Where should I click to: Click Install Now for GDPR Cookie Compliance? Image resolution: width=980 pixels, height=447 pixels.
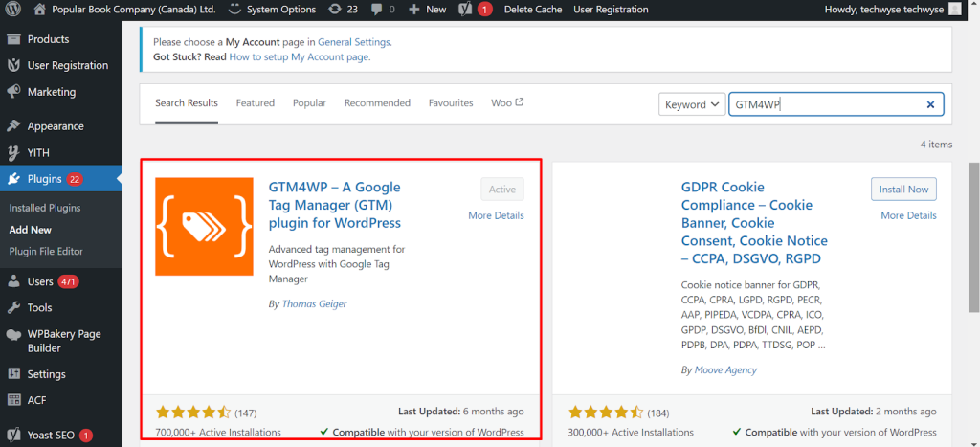(903, 190)
